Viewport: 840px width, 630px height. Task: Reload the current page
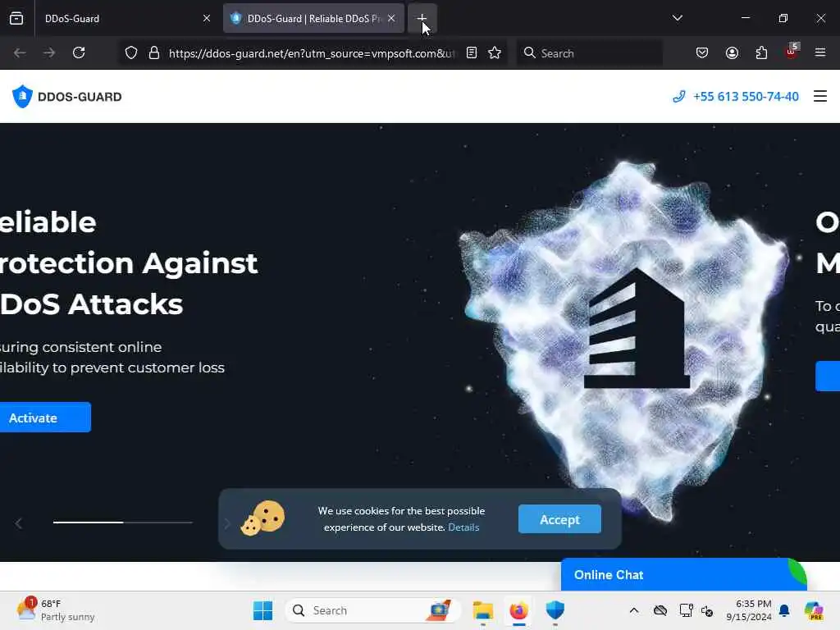(x=79, y=53)
